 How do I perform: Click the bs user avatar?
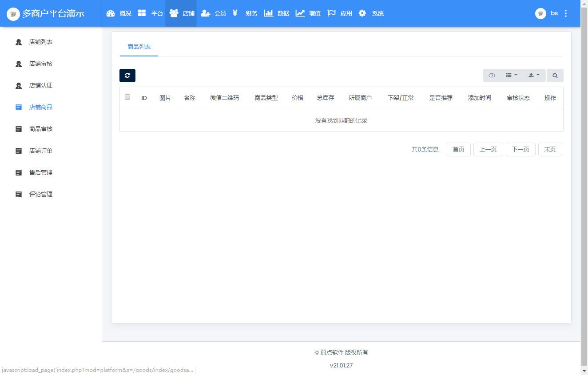tap(540, 13)
